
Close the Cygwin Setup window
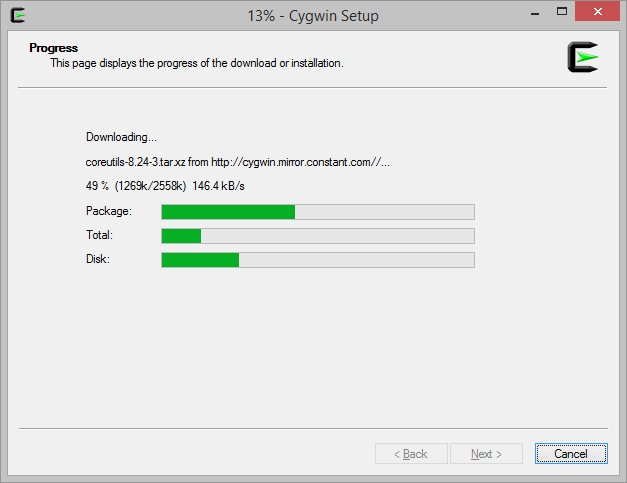(x=597, y=12)
